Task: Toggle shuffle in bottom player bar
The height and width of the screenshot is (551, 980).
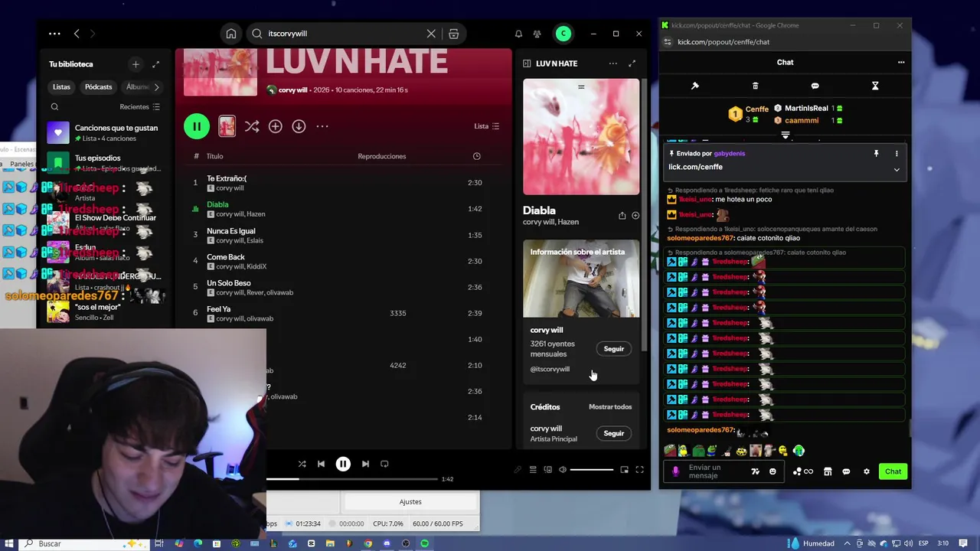Action: 302,464
